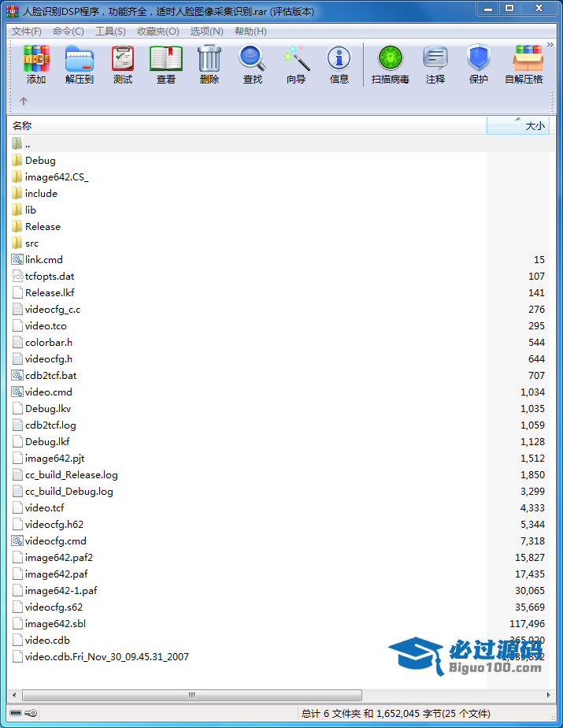This screenshot has width=563, height=728.
Task: Select video.cdb.Fri_Nov_30_09.45.31_2007 file
Action: point(281,657)
